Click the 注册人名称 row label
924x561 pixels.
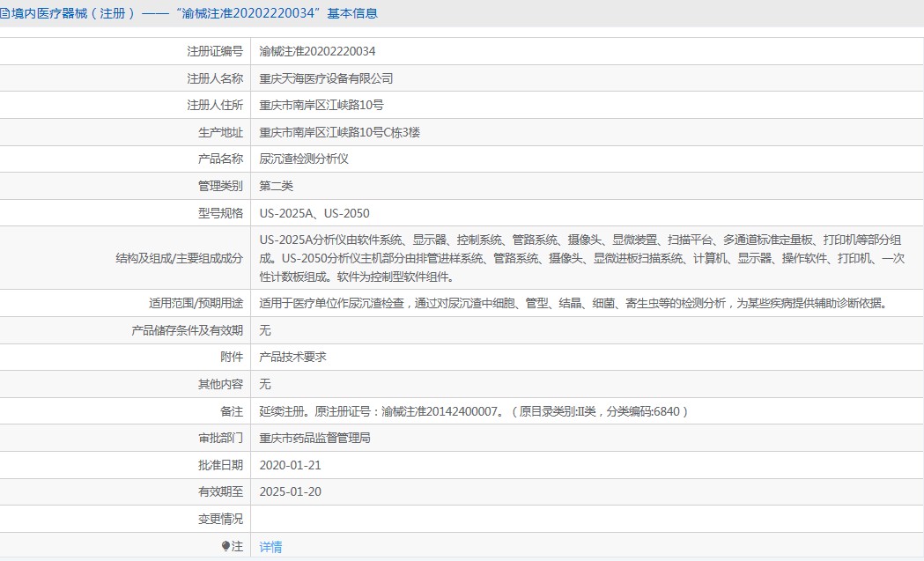pyautogui.click(x=215, y=78)
